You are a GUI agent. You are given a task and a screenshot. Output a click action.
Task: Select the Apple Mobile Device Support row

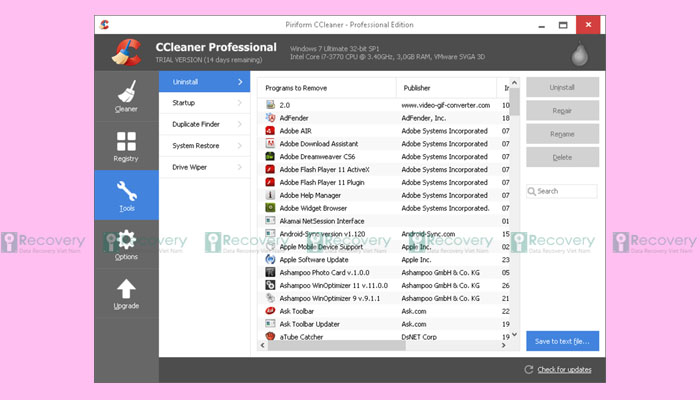[384, 247]
